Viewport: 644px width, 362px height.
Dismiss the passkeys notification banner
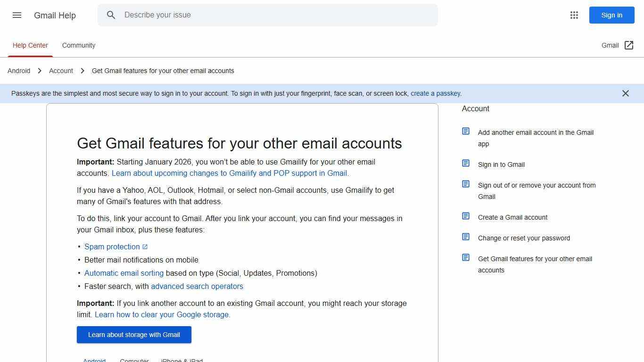click(626, 93)
